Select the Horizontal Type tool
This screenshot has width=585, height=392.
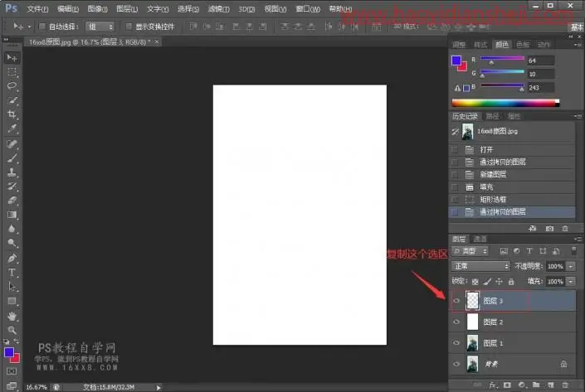click(x=12, y=273)
